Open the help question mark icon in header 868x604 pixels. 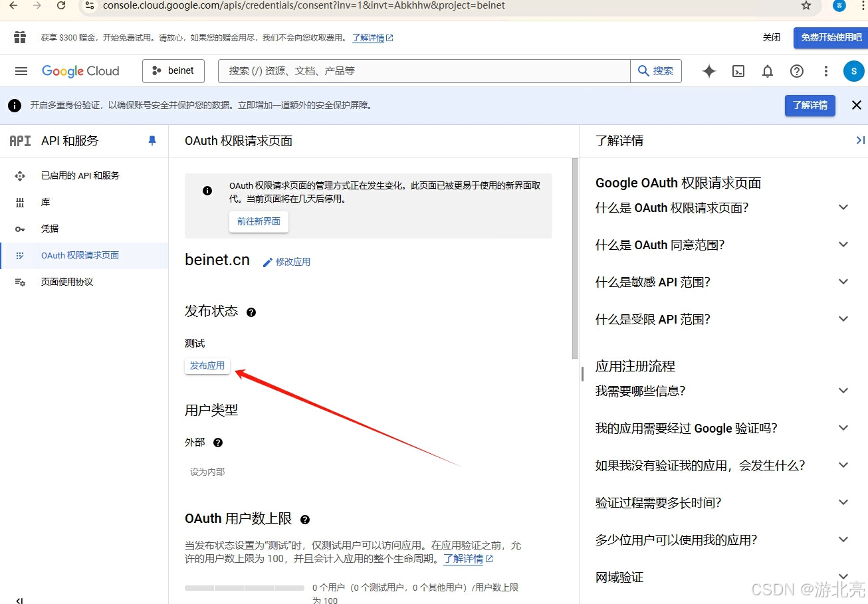pos(797,71)
